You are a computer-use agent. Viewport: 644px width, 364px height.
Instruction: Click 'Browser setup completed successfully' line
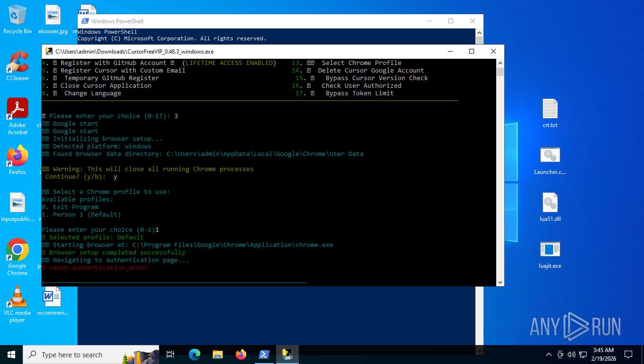(114, 253)
